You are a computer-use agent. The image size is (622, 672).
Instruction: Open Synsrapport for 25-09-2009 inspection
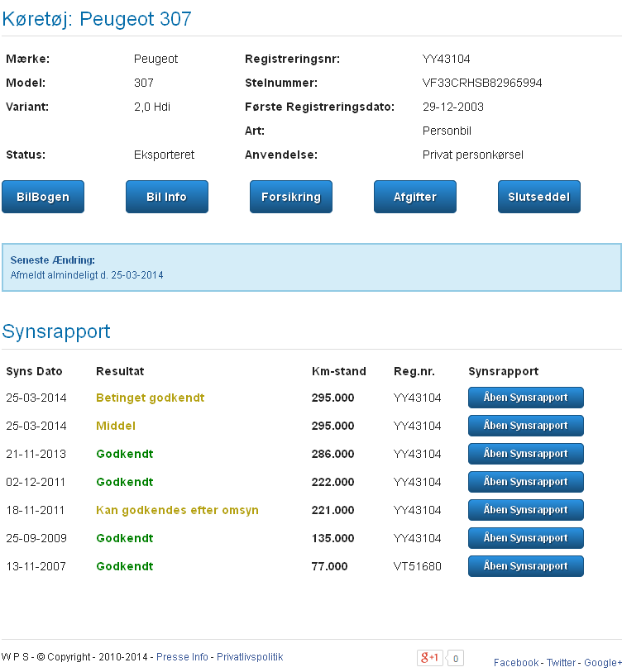[x=525, y=538]
